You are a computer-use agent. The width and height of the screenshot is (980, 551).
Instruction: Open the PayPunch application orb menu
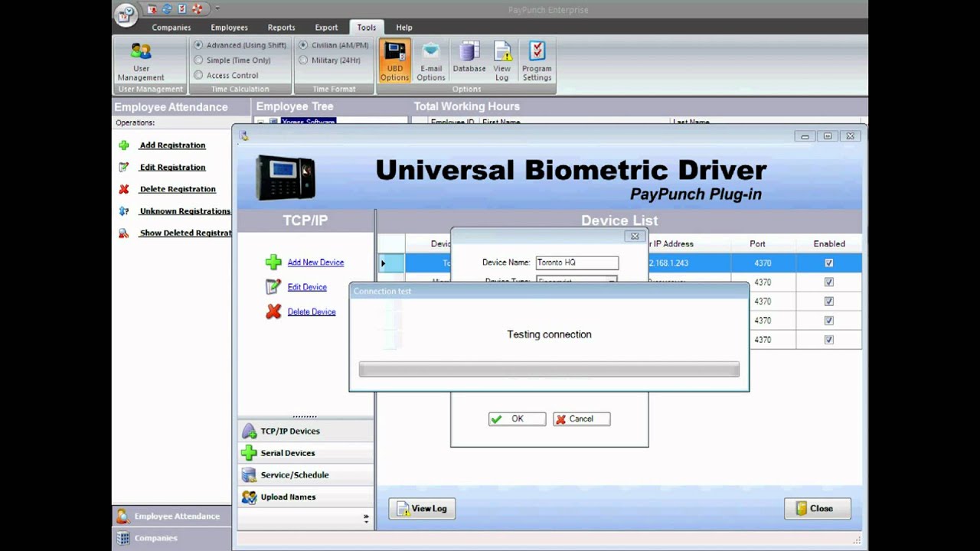click(126, 14)
